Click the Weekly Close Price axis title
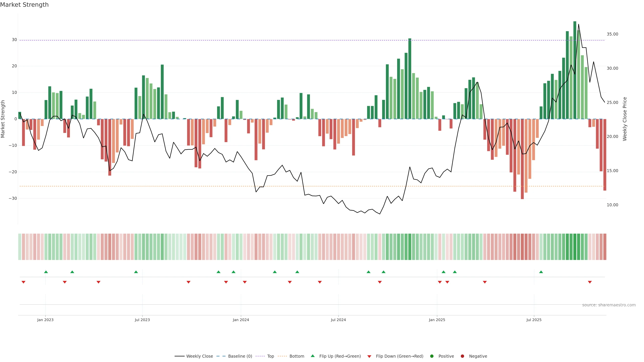 pos(625,119)
